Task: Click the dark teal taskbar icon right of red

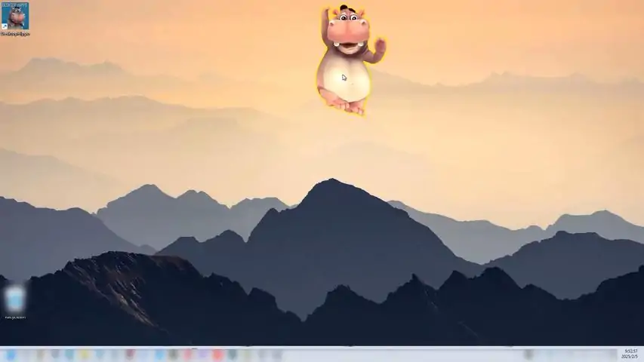Action: 233,354
